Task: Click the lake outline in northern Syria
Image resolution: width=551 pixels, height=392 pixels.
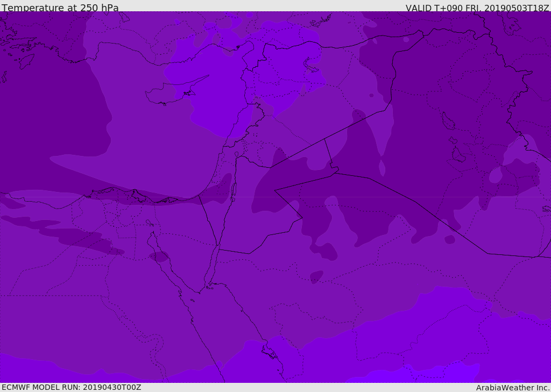Action: click(x=311, y=66)
